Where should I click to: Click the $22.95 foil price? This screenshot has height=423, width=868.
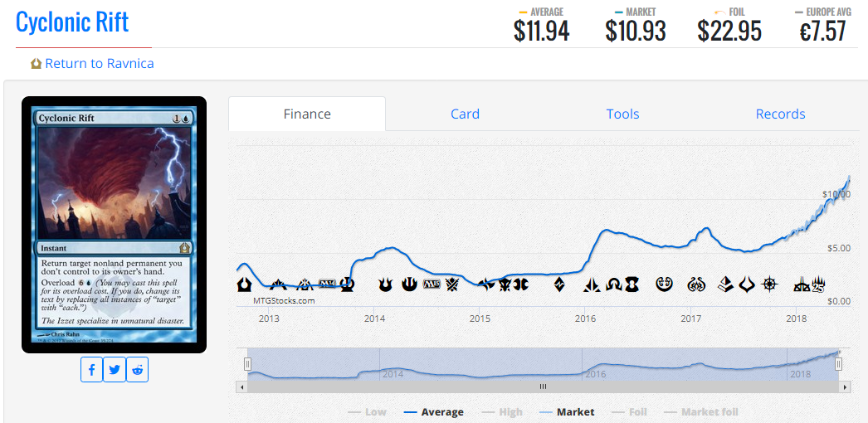[x=729, y=31]
